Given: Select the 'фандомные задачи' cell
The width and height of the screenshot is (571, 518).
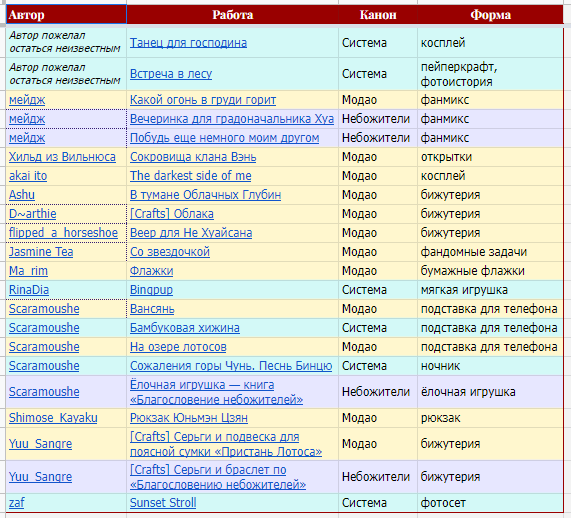Looking at the screenshot, I should pos(490,252).
